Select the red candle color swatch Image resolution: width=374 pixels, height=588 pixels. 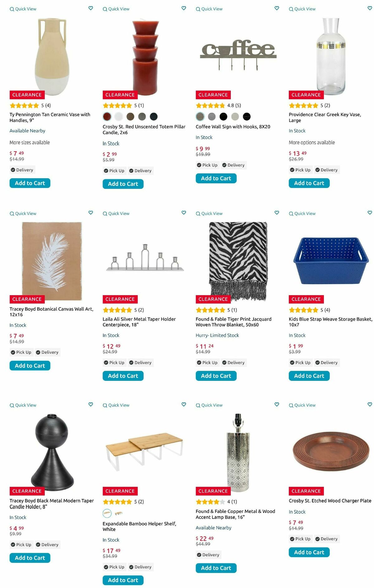coord(107,116)
